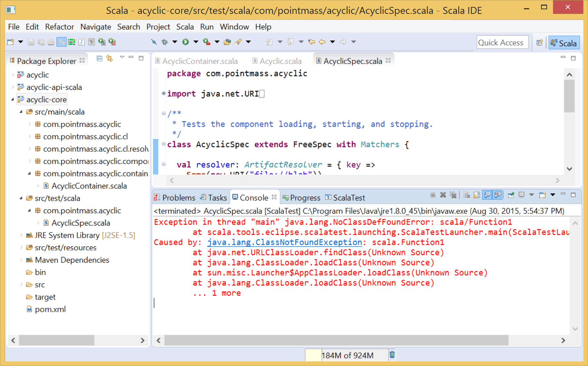Click the console horizontal scrollbar thumb
This screenshot has height=366, width=588.
(x=336, y=340)
